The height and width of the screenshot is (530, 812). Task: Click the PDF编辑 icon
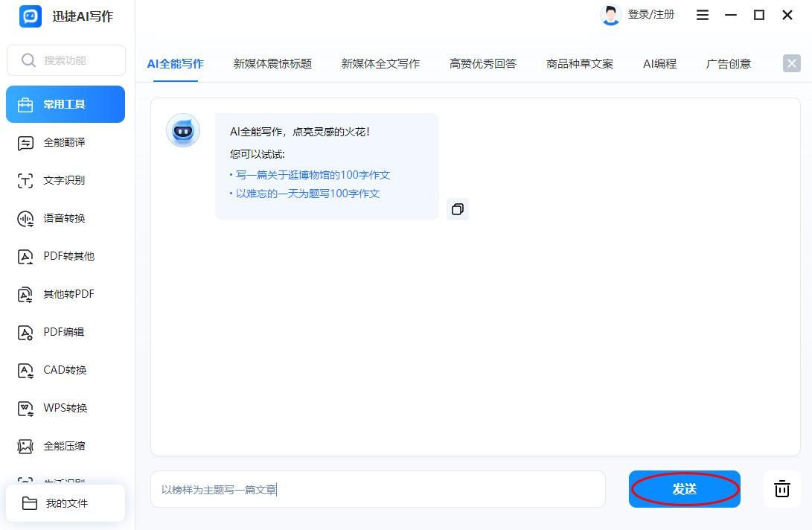tap(25, 333)
